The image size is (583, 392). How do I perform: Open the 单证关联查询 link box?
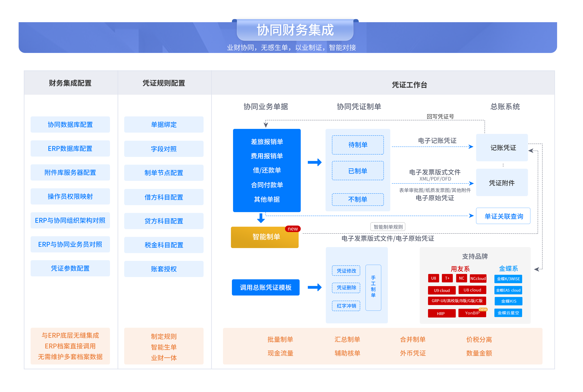pos(503,216)
